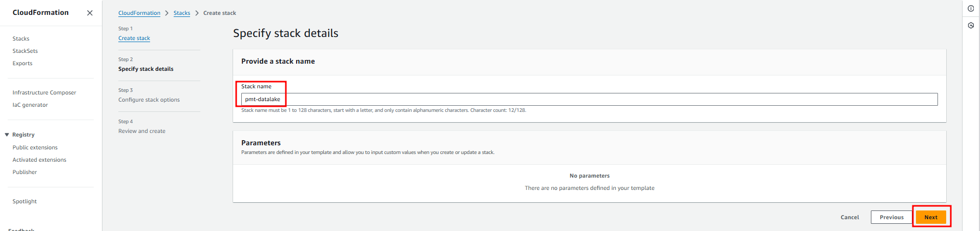This screenshot has height=231, width=980.
Task: Click the hexagon settings icon at right
Action: click(971, 25)
